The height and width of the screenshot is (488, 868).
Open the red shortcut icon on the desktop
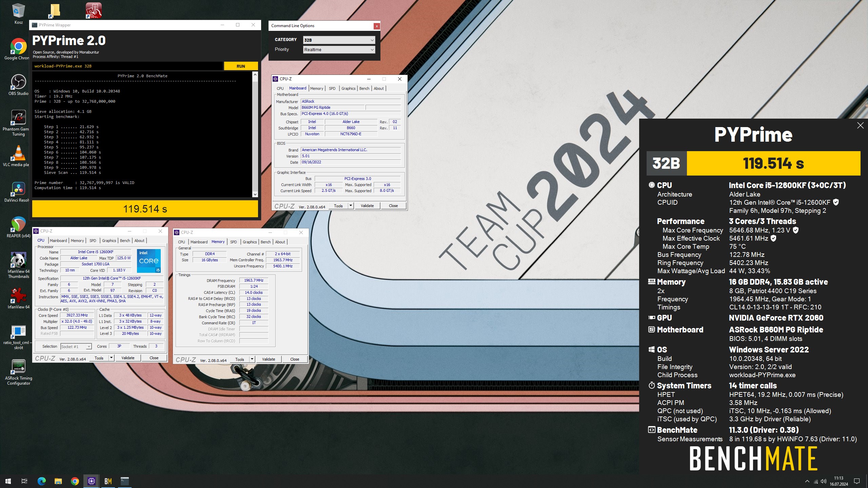tap(94, 10)
